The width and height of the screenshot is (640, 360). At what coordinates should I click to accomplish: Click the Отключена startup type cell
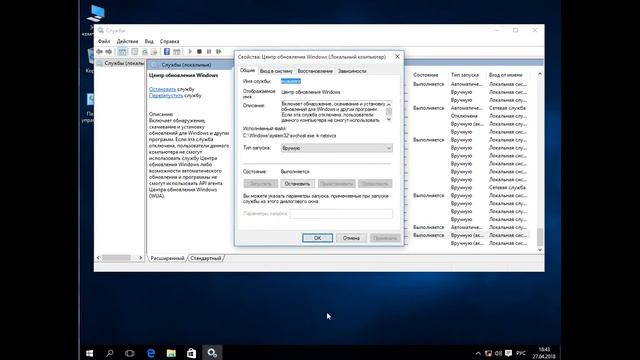(464, 116)
